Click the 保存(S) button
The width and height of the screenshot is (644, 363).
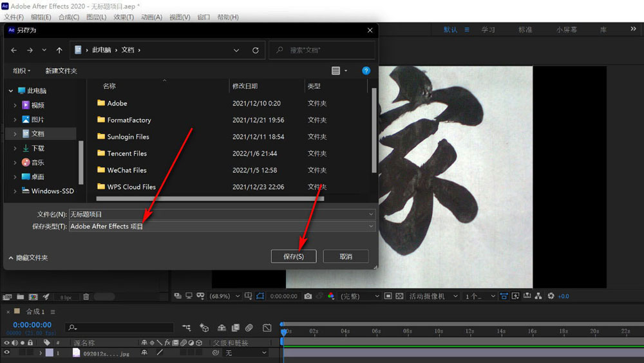point(293,256)
